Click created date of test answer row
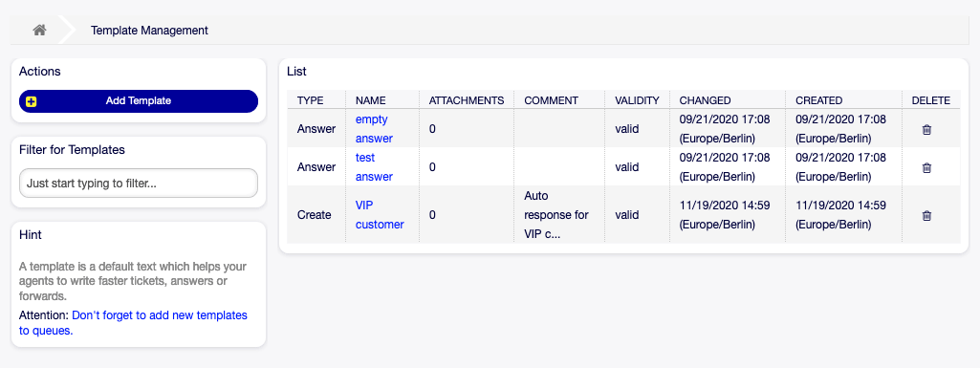The height and width of the screenshot is (368, 980). (840, 167)
